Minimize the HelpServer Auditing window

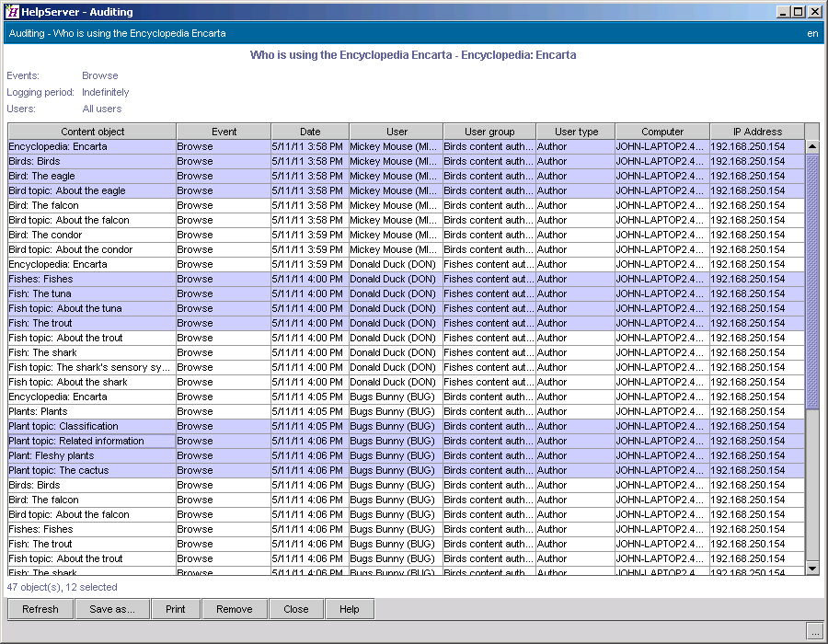click(783, 12)
